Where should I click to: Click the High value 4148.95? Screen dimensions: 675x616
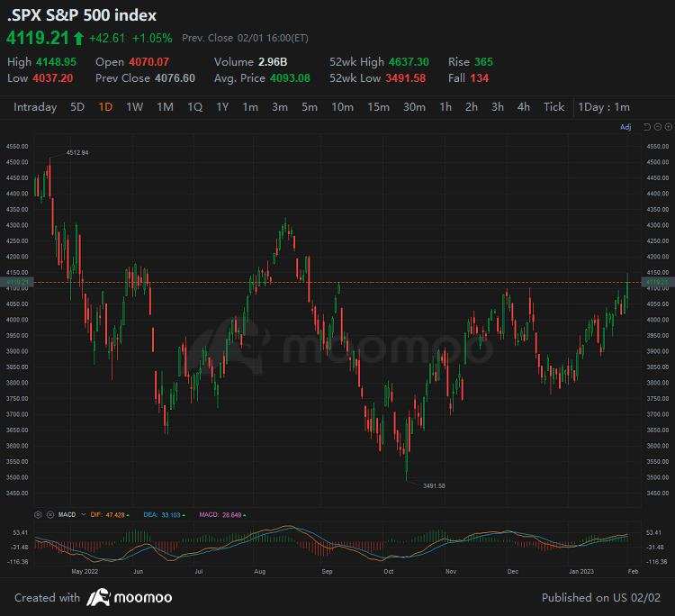click(56, 62)
